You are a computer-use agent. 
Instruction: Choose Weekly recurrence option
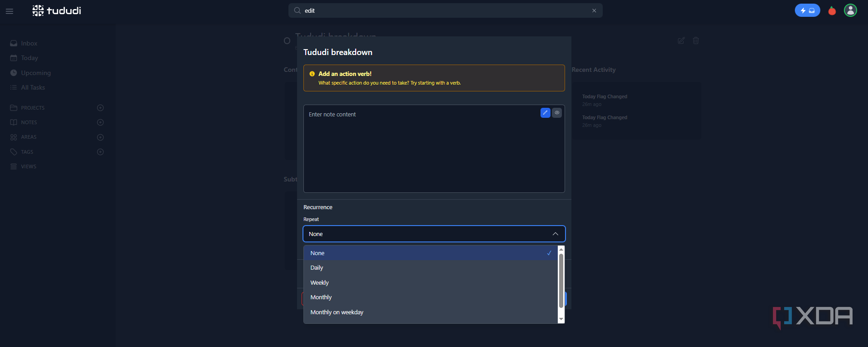(430, 282)
